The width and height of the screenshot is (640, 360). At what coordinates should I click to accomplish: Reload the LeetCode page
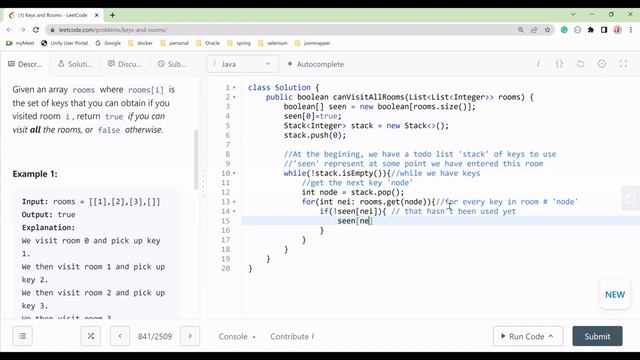[36, 30]
